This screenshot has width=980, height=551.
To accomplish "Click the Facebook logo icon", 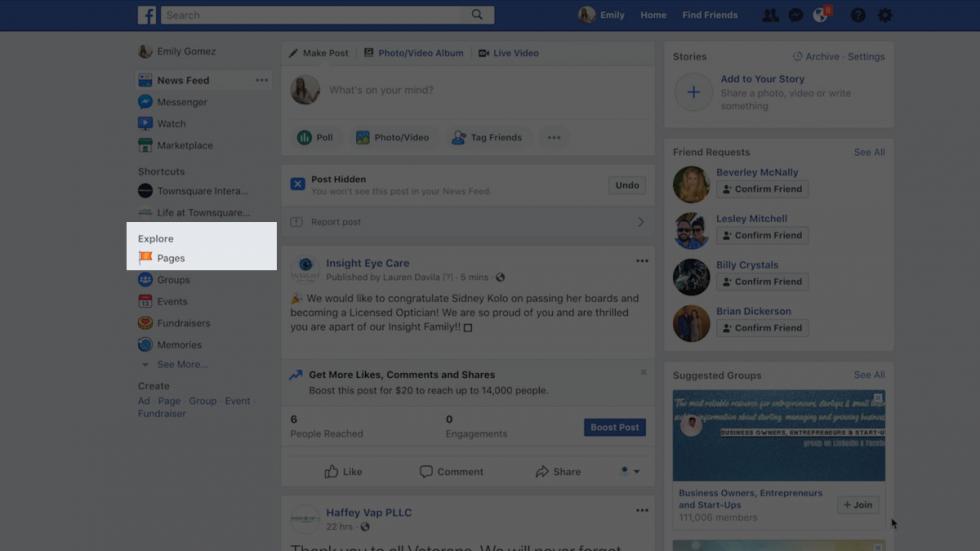I will 147,15.
